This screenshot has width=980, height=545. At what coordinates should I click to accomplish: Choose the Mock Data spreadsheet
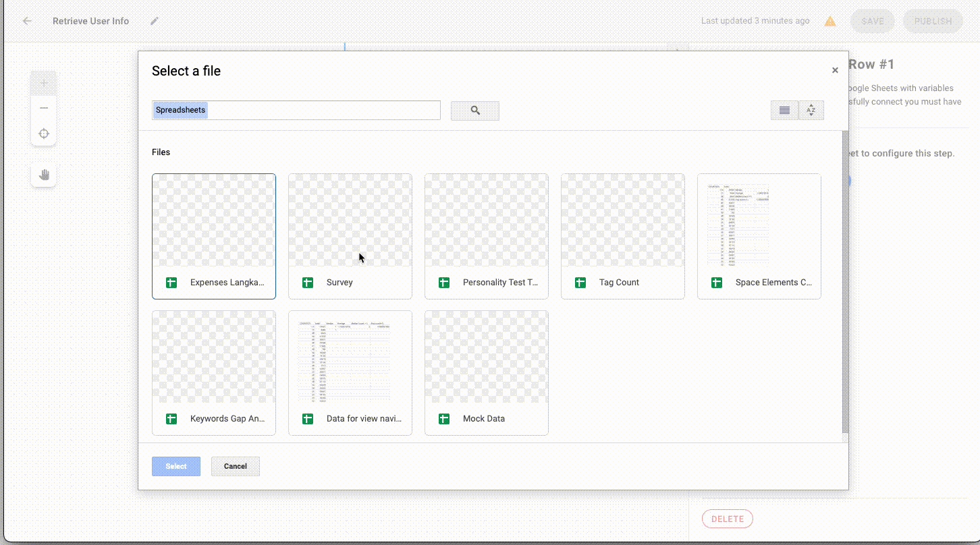486,372
